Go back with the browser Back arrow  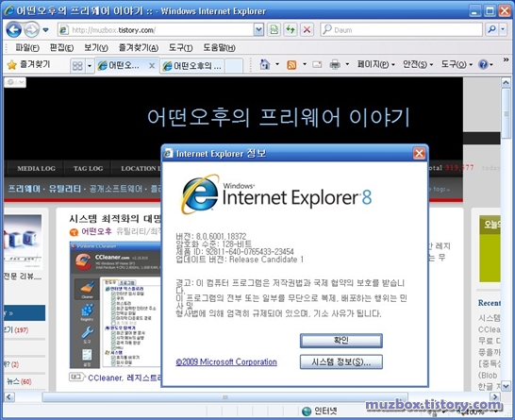(x=14, y=30)
